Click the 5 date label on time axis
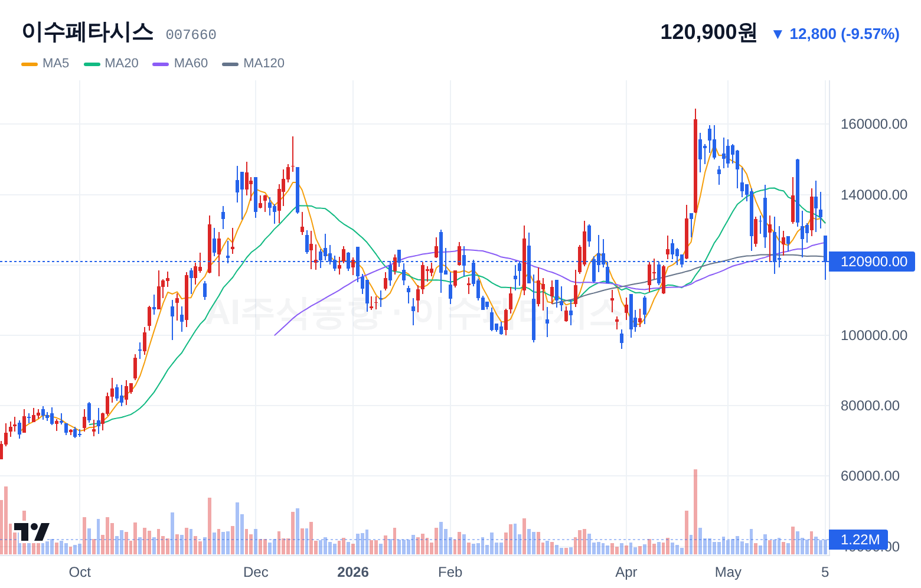921x588 pixels. (x=825, y=572)
